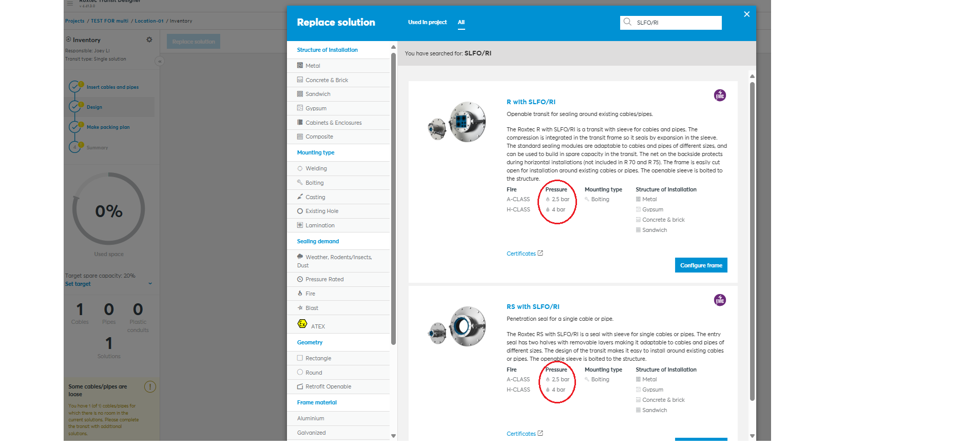Open the hamburger menu icon
Screen dimensions: 980x447
click(x=70, y=3)
